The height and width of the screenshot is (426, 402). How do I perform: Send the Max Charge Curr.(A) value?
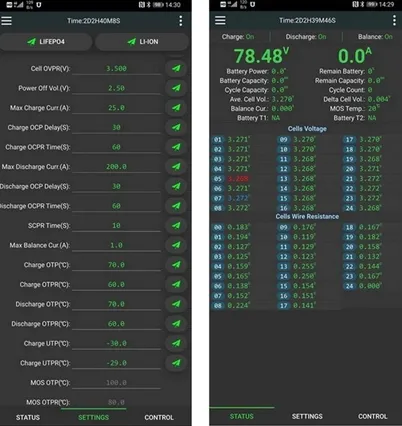point(176,108)
